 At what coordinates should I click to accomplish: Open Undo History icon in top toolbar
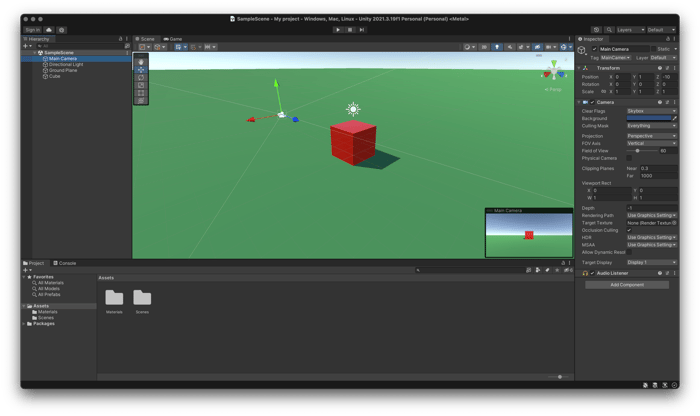(x=596, y=30)
